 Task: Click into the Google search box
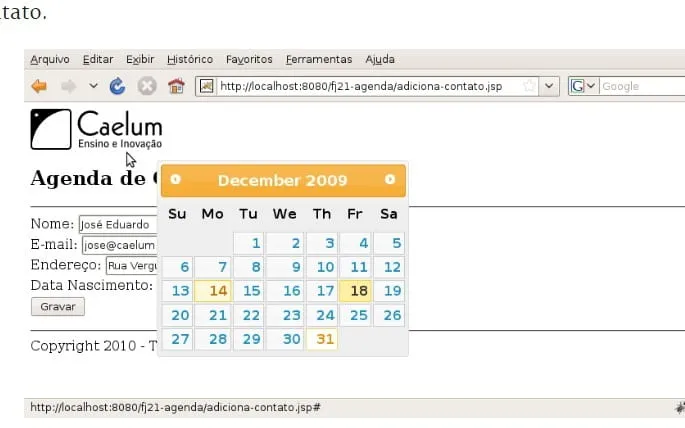click(x=642, y=86)
